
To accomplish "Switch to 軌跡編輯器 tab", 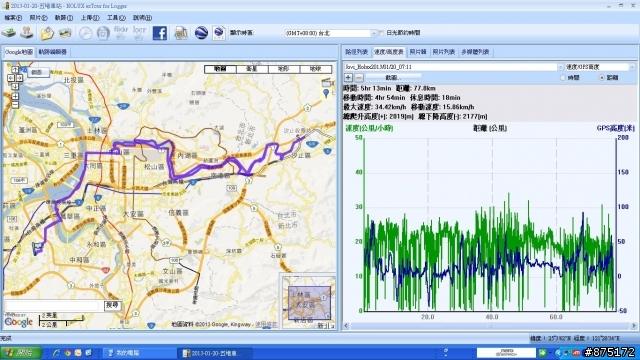I will (x=53, y=52).
